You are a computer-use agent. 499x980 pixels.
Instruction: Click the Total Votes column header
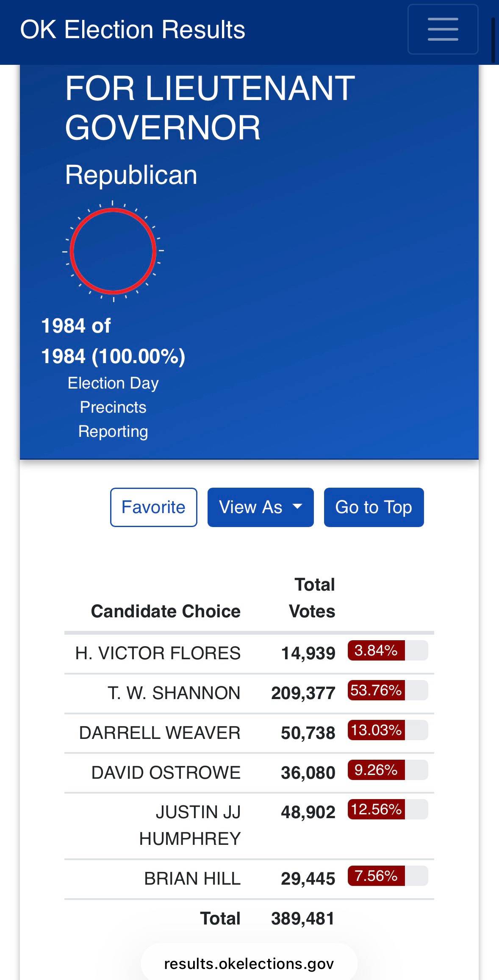coord(312,598)
